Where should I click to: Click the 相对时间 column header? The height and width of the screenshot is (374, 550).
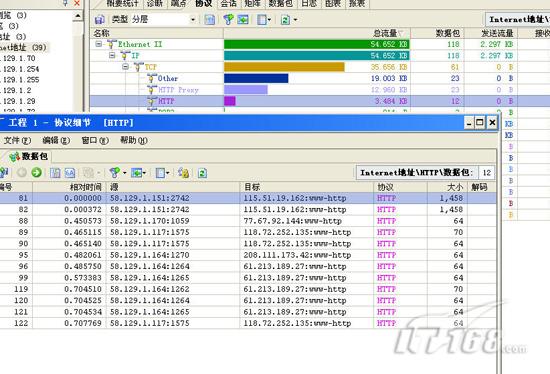pyautogui.click(x=85, y=187)
